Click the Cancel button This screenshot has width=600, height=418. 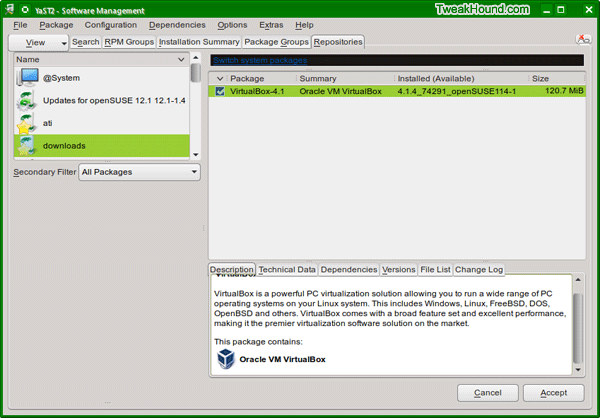pos(488,393)
